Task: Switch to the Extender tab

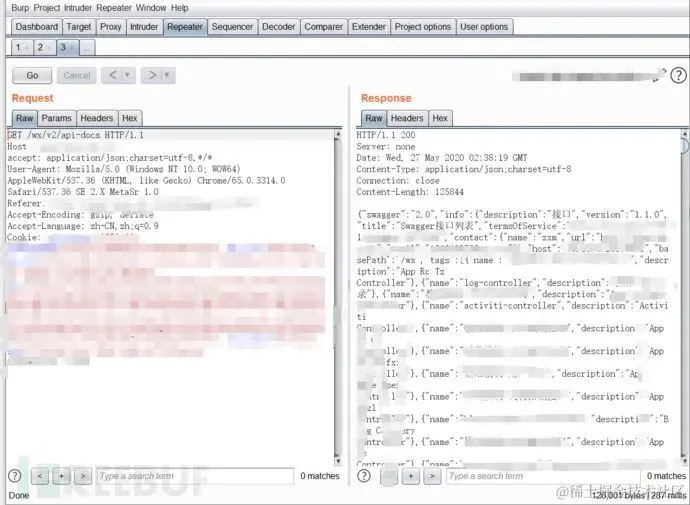Action: tap(369, 27)
